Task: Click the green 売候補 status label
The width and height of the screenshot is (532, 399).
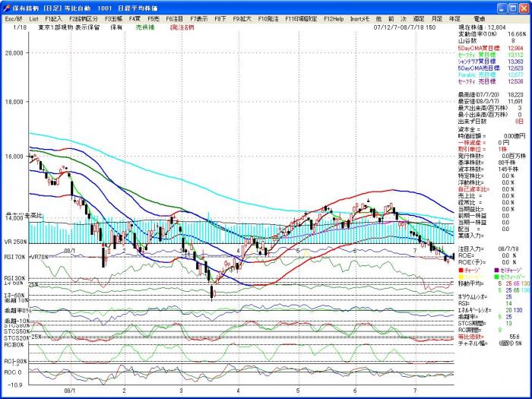Action: click(x=145, y=27)
